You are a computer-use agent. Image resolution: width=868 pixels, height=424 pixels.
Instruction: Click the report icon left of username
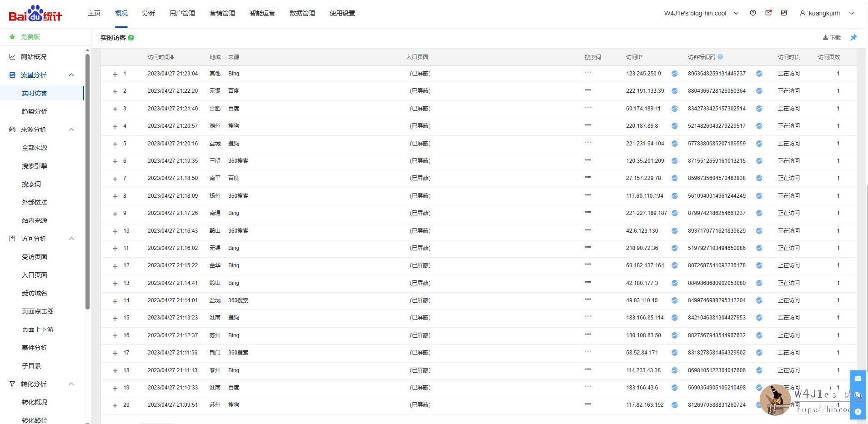784,13
